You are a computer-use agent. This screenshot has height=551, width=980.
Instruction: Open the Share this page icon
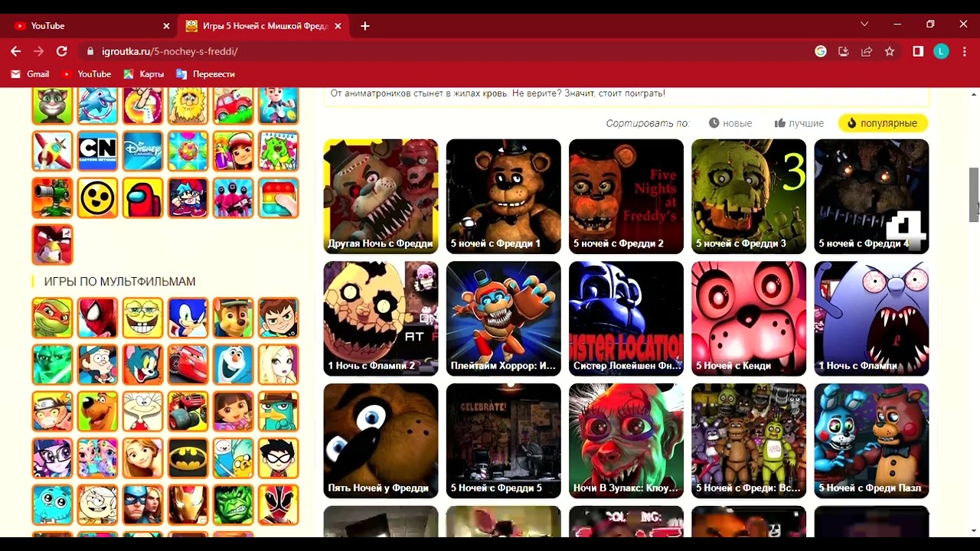point(867,51)
